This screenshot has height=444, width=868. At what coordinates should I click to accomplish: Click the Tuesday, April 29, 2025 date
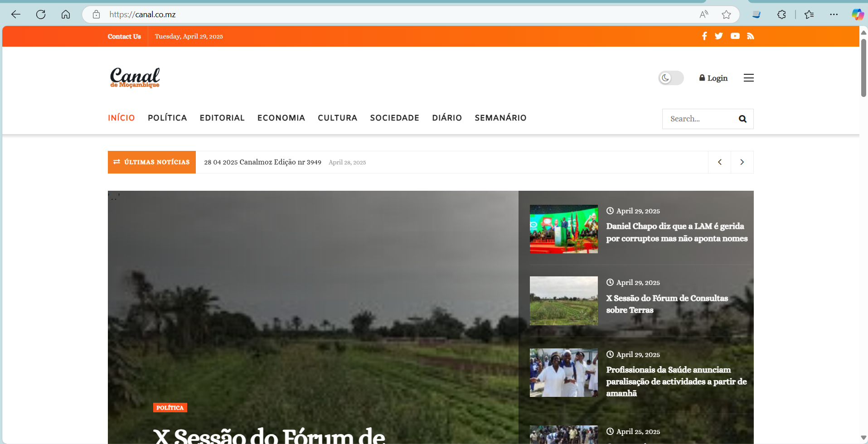point(189,36)
